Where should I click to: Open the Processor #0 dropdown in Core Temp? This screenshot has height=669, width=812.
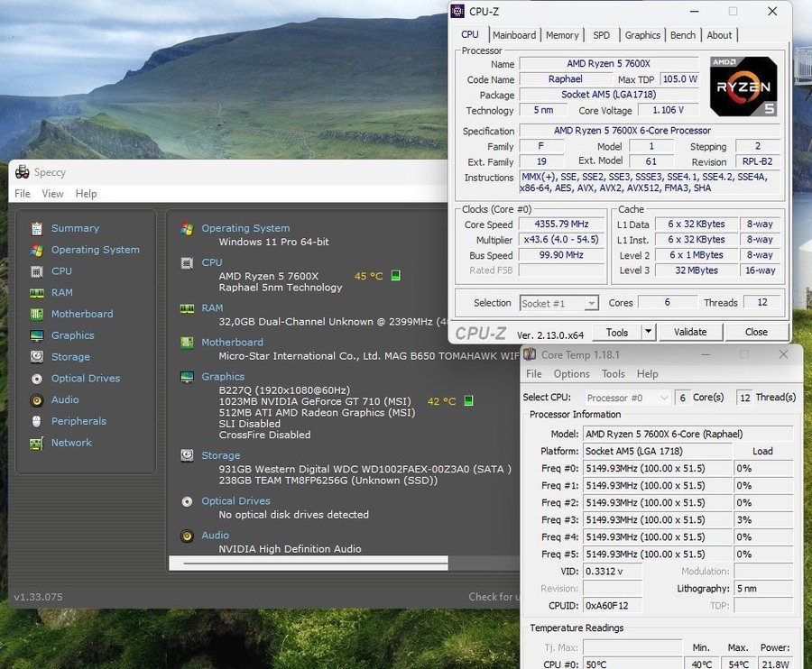point(627,398)
